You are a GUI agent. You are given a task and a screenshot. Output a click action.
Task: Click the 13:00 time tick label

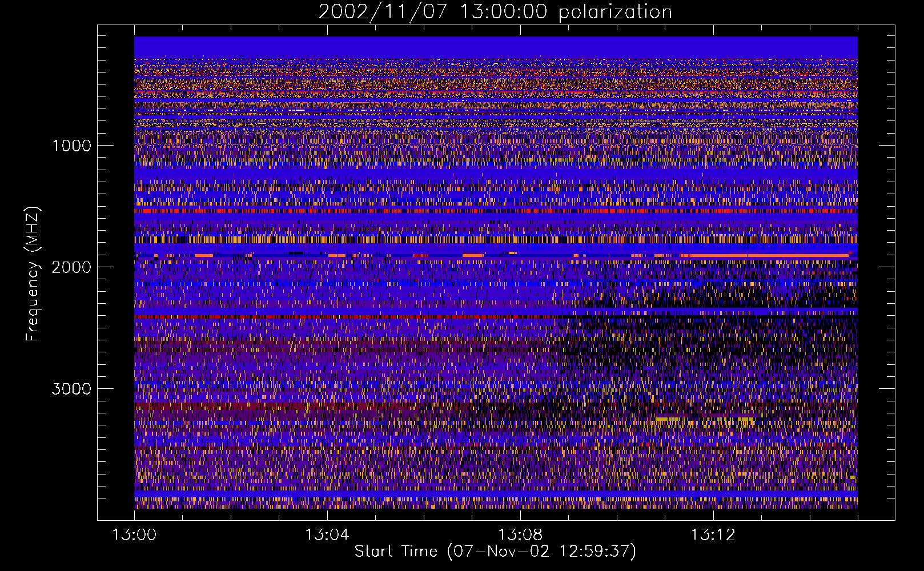(x=134, y=535)
